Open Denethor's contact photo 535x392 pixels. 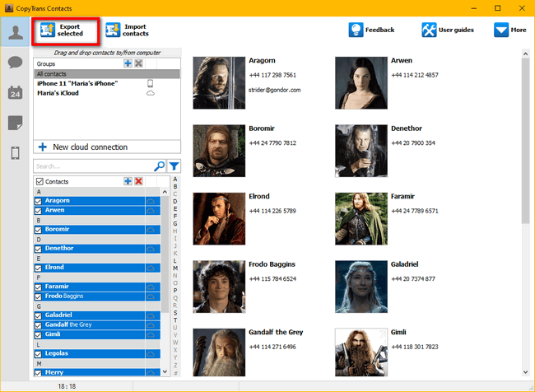click(x=361, y=151)
